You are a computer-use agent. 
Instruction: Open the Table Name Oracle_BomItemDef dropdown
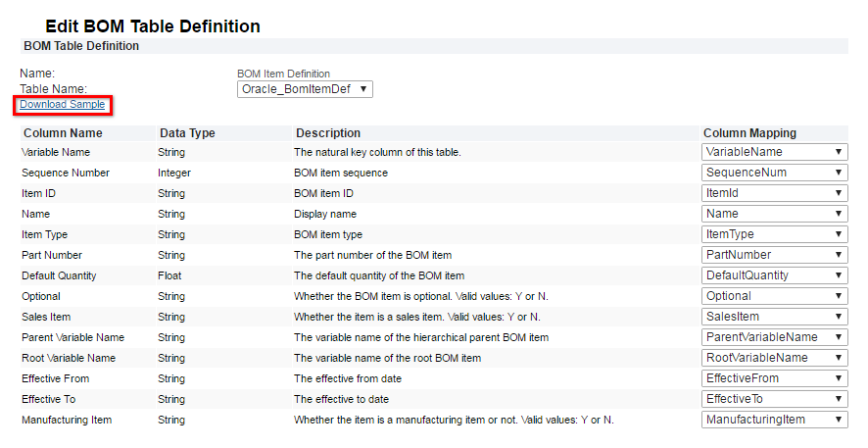(x=305, y=89)
